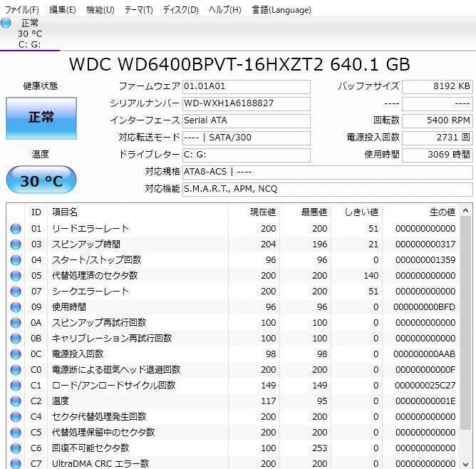Click the 30 °C temperature button
The width and height of the screenshot is (476, 469).
41,180
